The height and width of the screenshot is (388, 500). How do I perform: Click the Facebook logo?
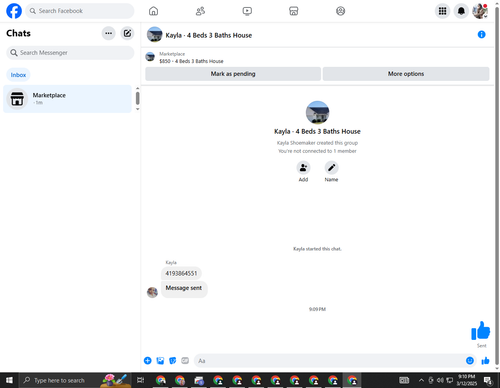(x=14, y=11)
